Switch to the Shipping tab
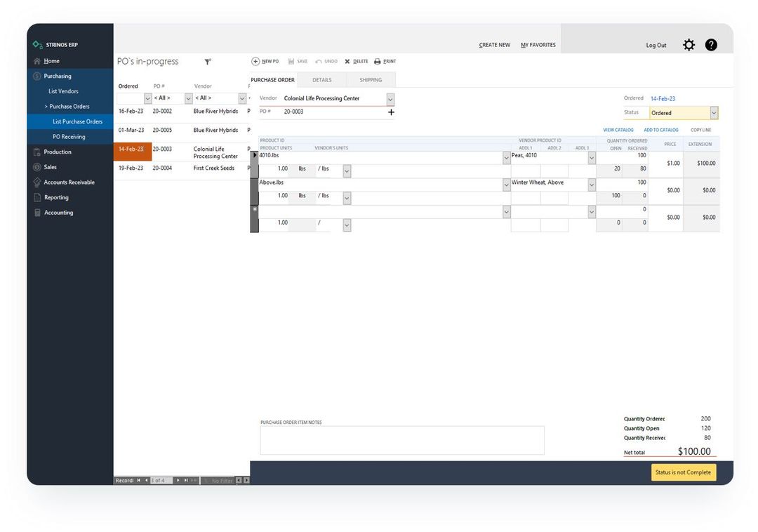The image size is (758, 532). (x=371, y=79)
